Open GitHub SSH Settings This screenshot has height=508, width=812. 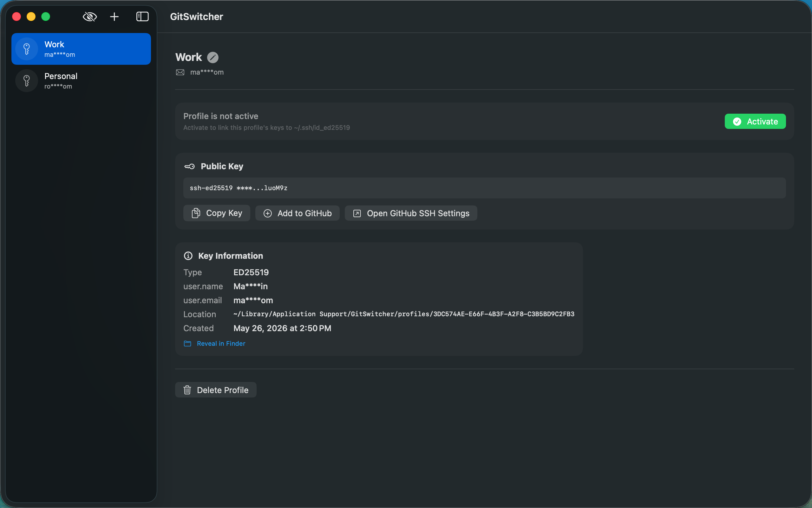411,213
